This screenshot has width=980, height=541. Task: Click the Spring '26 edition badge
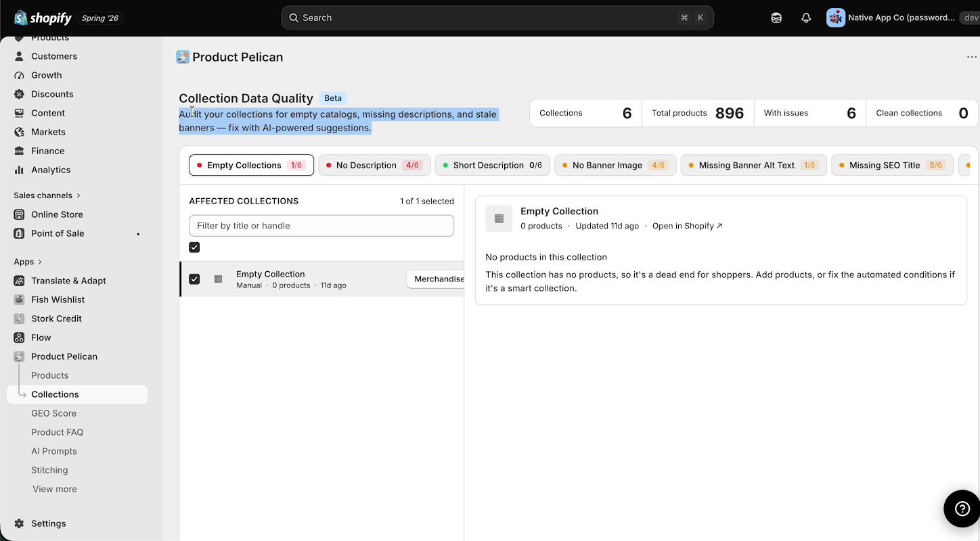click(100, 18)
